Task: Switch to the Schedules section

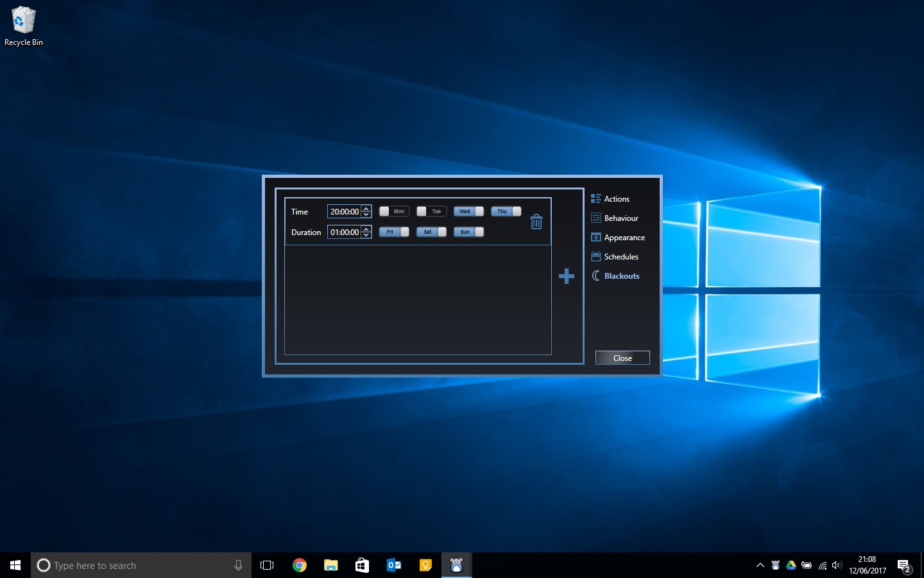Action: 620,256
